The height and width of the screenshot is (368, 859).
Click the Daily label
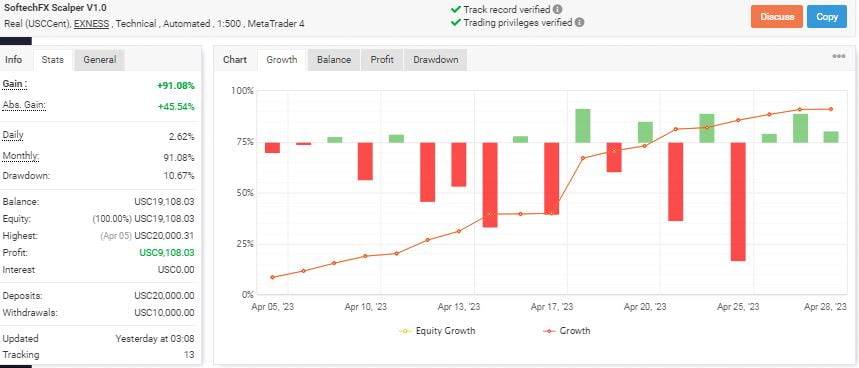point(13,135)
